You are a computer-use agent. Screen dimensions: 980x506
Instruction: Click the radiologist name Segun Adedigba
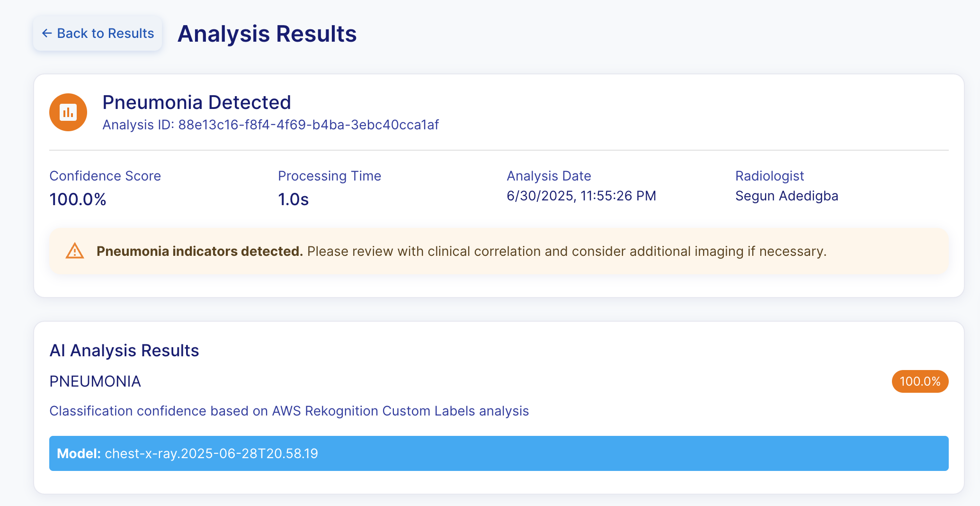pyautogui.click(x=786, y=196)
